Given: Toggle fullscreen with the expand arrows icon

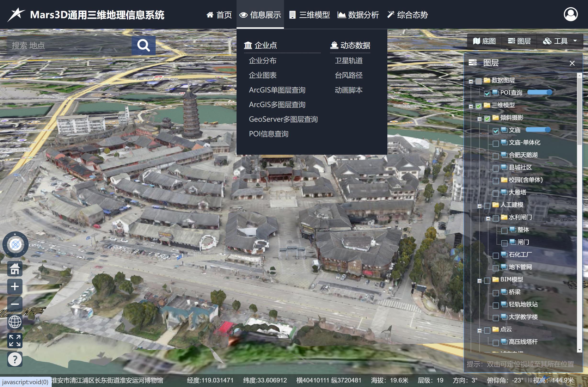Looking at the screenshot, I should [15, 340].
